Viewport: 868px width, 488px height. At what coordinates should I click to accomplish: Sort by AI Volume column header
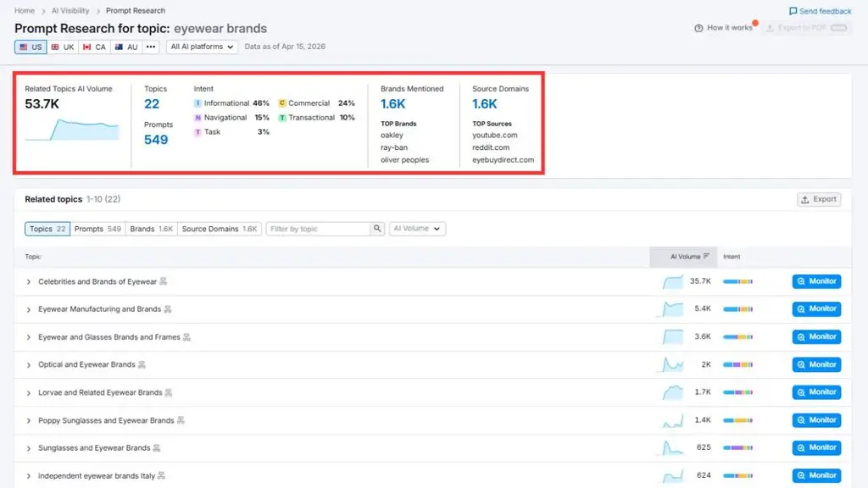coord(684,257)
